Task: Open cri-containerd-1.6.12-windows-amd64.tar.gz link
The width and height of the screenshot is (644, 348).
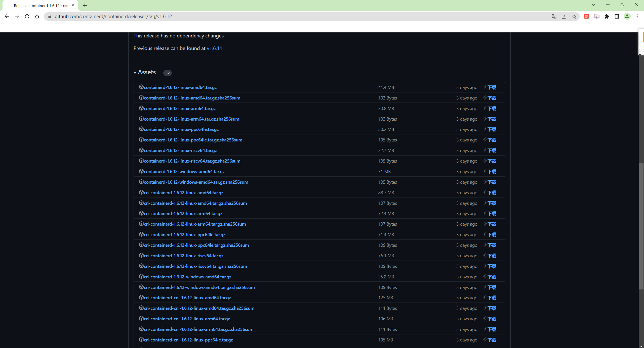Action: click(x=187, y=277)
